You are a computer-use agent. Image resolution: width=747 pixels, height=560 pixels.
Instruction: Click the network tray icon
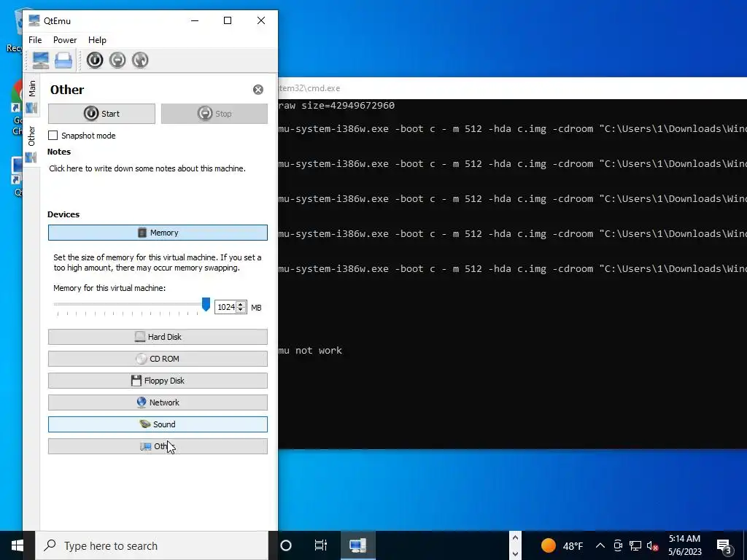(x=635, y=545)
